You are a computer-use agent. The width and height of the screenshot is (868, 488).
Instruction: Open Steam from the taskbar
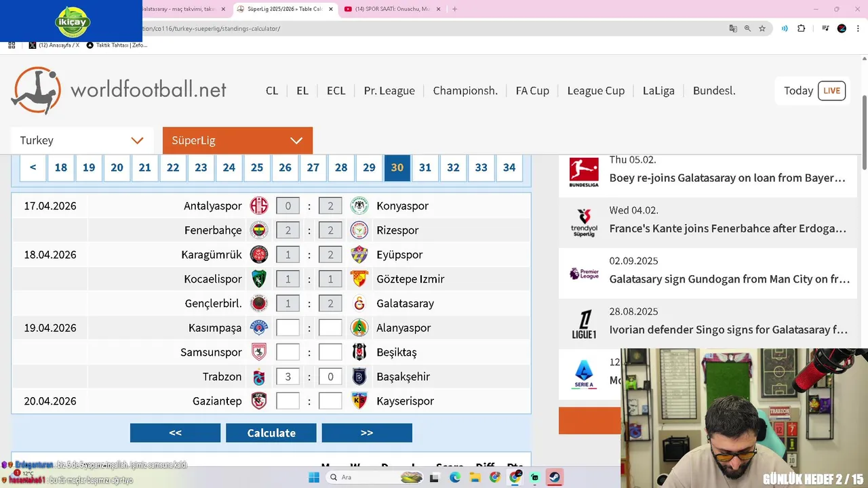[x=555, y=477]
